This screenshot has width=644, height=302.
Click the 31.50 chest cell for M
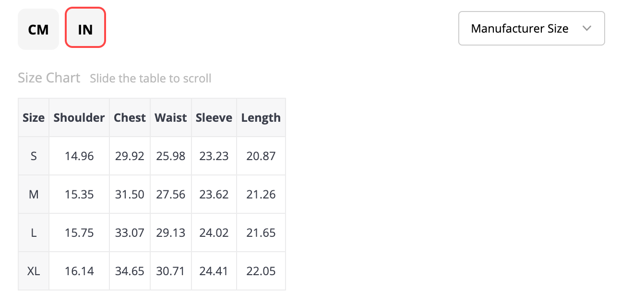[130, 194]
